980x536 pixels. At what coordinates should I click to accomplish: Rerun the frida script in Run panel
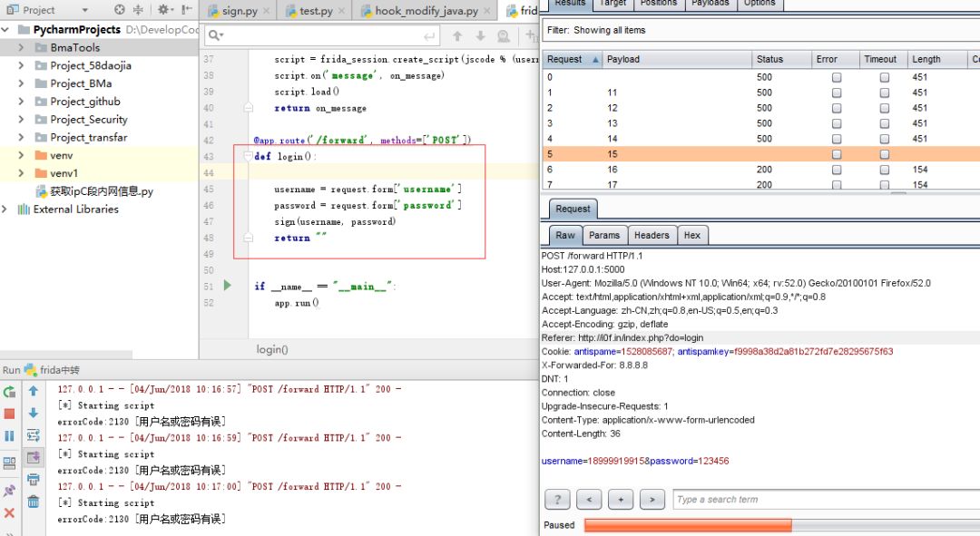pyautogui.click(x=9, y=392)
